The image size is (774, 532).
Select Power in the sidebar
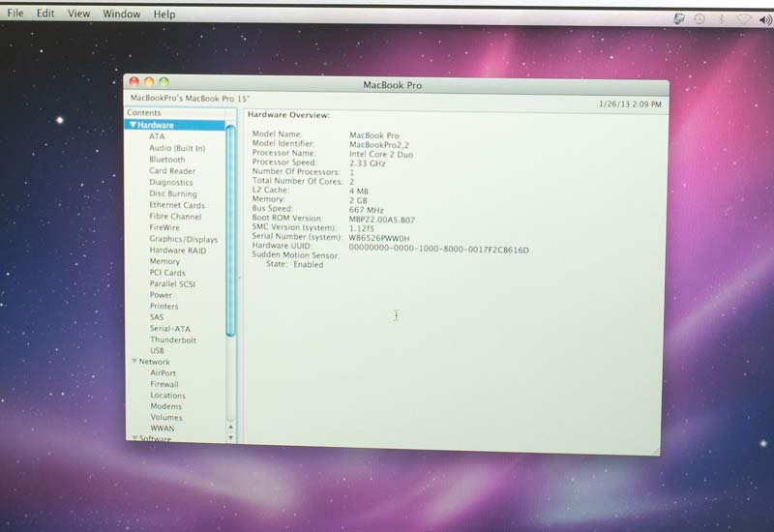click(161, 295)
